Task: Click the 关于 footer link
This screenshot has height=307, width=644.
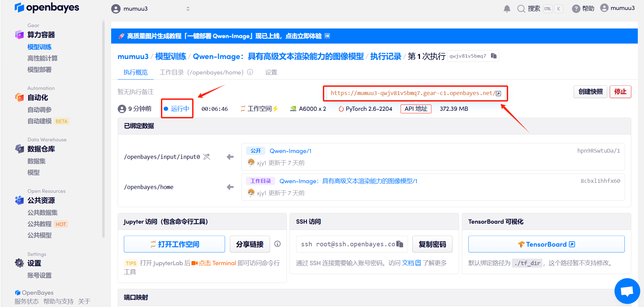Action: pos(84,301)
